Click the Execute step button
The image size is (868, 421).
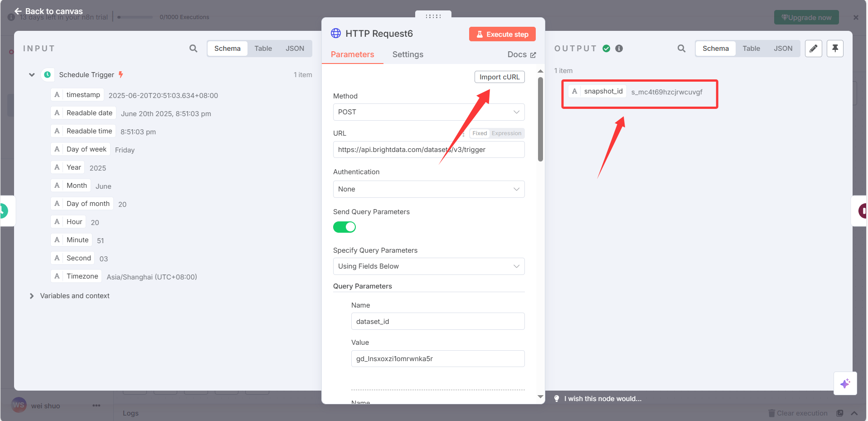pyautogui.click(x=502, y=34)
